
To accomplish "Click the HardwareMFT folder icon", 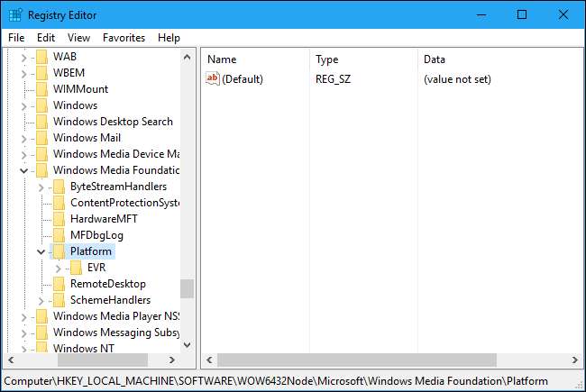I will (x=59, y=219).
